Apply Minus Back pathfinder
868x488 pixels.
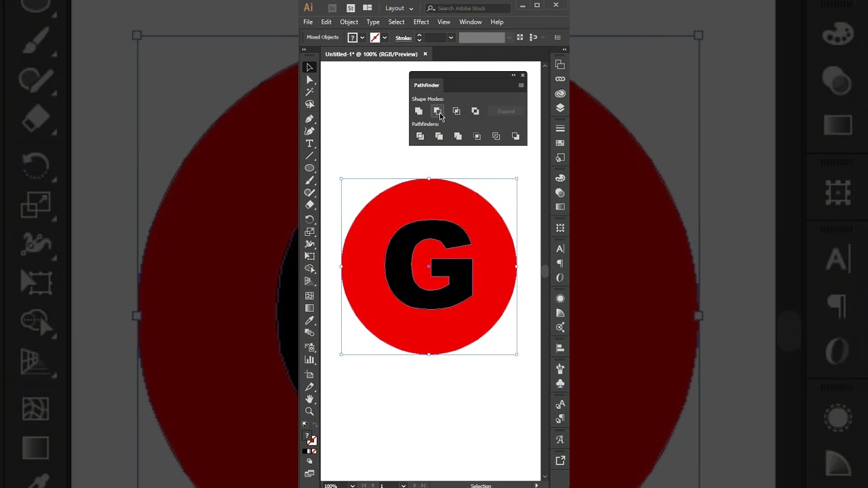(x=515, y=136)
